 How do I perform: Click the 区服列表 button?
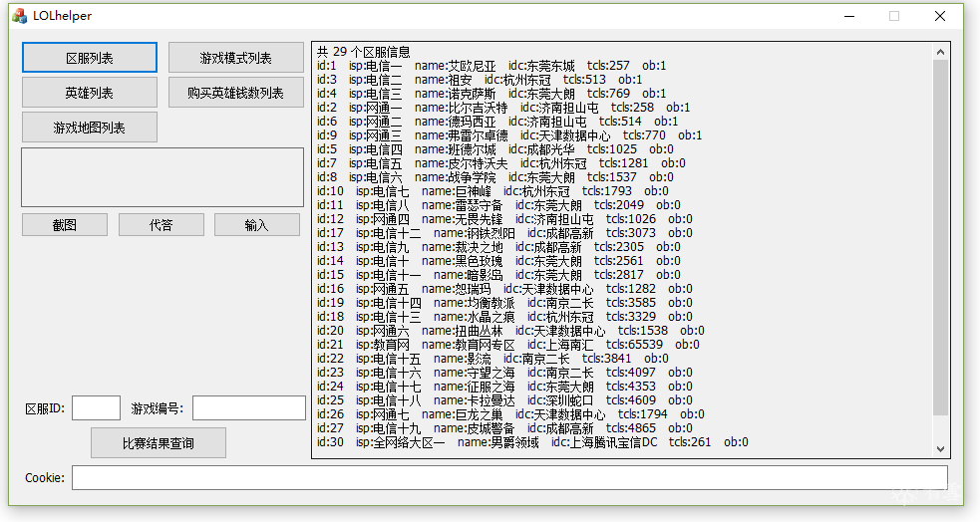(x=90, y=58)
